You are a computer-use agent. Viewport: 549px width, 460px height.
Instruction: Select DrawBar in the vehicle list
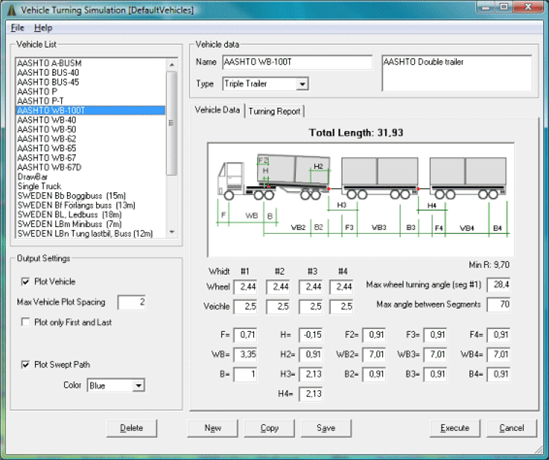(x=91, y=177)
